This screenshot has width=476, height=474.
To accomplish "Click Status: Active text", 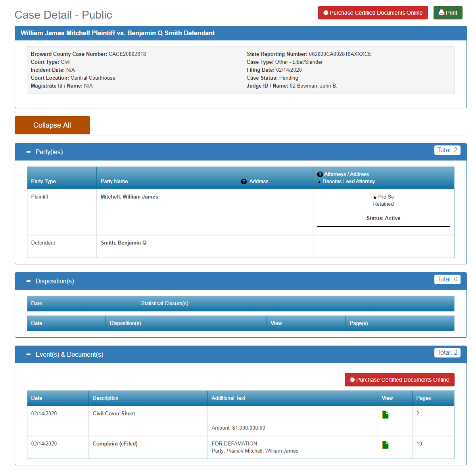I will tap(383, 218).
